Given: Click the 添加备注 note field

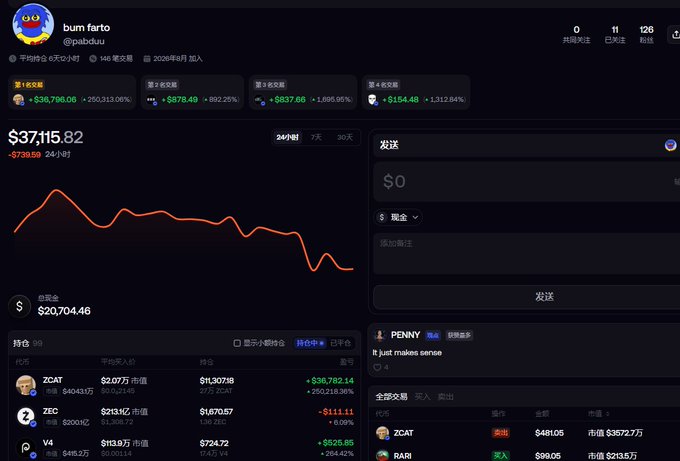Looking at the screenshot, I should point(526,254).
